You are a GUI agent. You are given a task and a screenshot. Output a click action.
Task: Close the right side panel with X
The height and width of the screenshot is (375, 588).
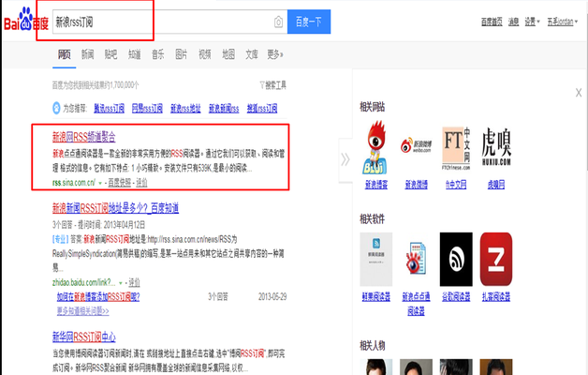click(x=579, y=92)
